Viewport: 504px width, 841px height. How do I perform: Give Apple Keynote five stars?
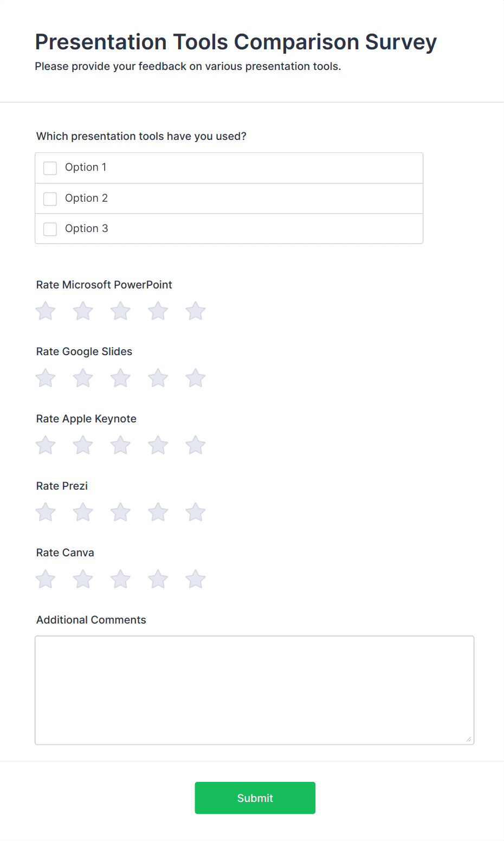pyautogui.click(x=195, y=446)
